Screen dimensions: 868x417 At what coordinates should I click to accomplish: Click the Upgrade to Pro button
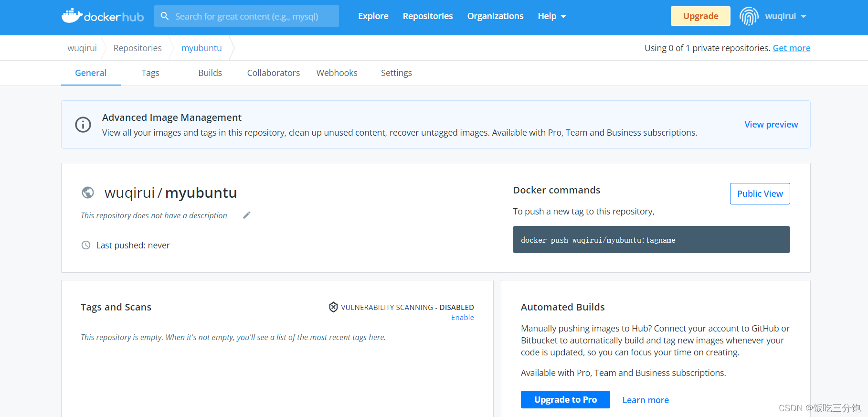(565, 399)
